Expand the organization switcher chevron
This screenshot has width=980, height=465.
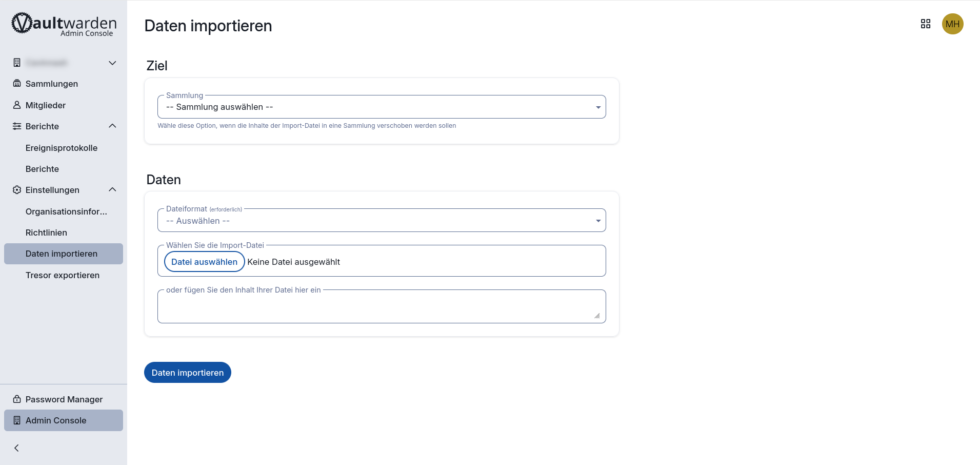pos(112,63)
